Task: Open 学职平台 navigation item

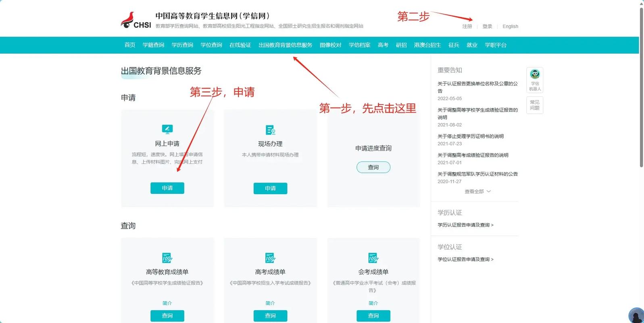Action: (x=496, y=45)
